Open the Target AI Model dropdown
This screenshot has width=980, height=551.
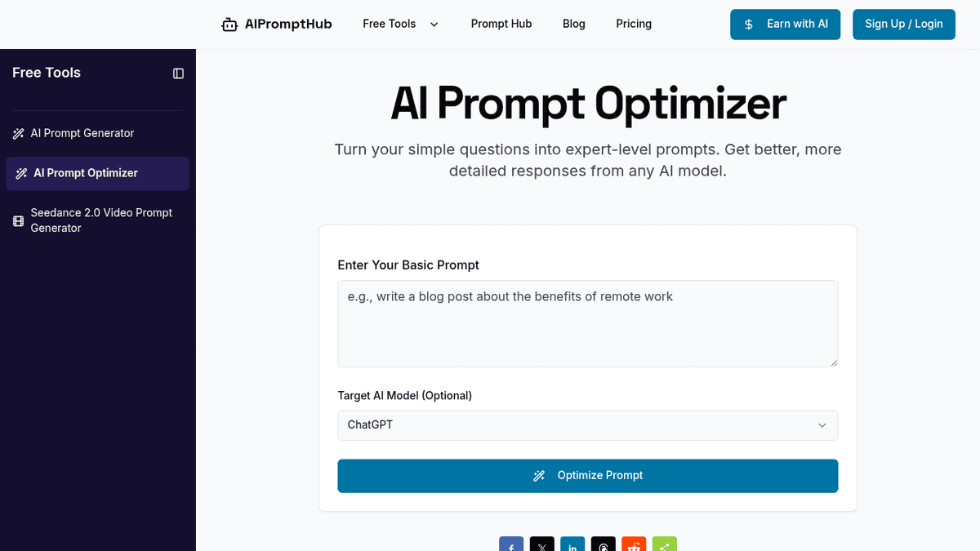pos(587,425)
